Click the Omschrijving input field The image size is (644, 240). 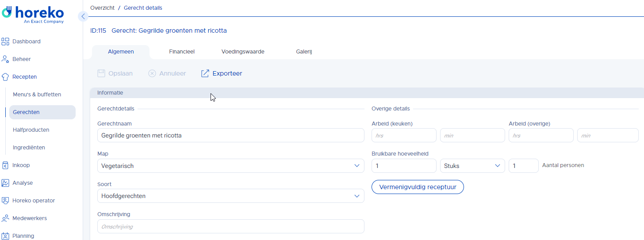click(230, 226)
